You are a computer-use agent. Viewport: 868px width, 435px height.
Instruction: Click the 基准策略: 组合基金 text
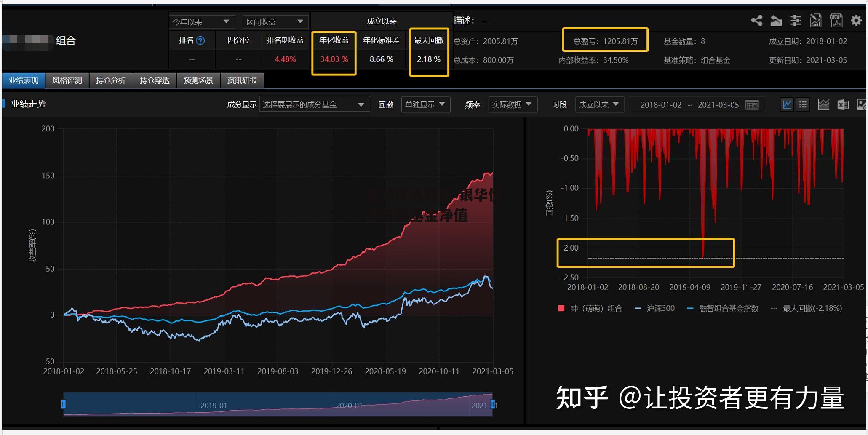coord(697,60)
